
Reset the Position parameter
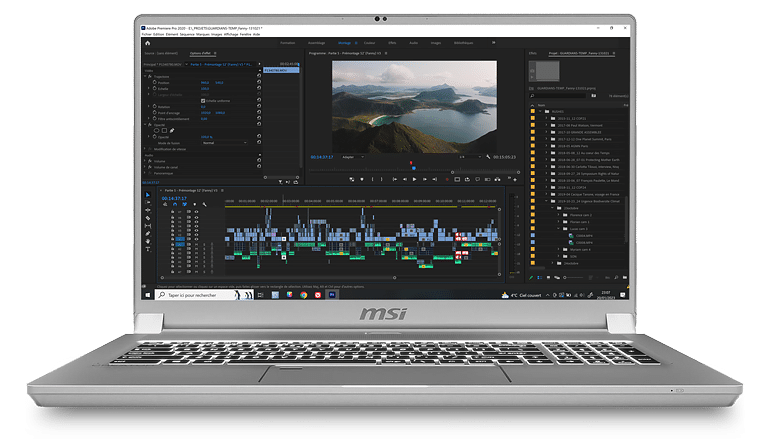point(259,82)
